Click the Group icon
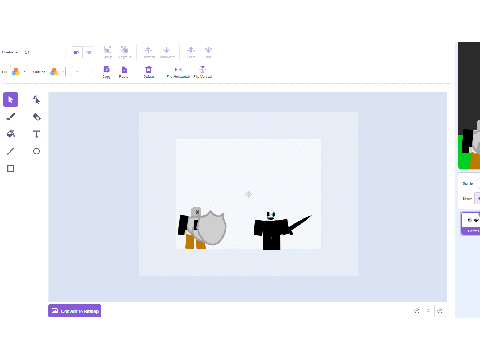 point(107,52)
